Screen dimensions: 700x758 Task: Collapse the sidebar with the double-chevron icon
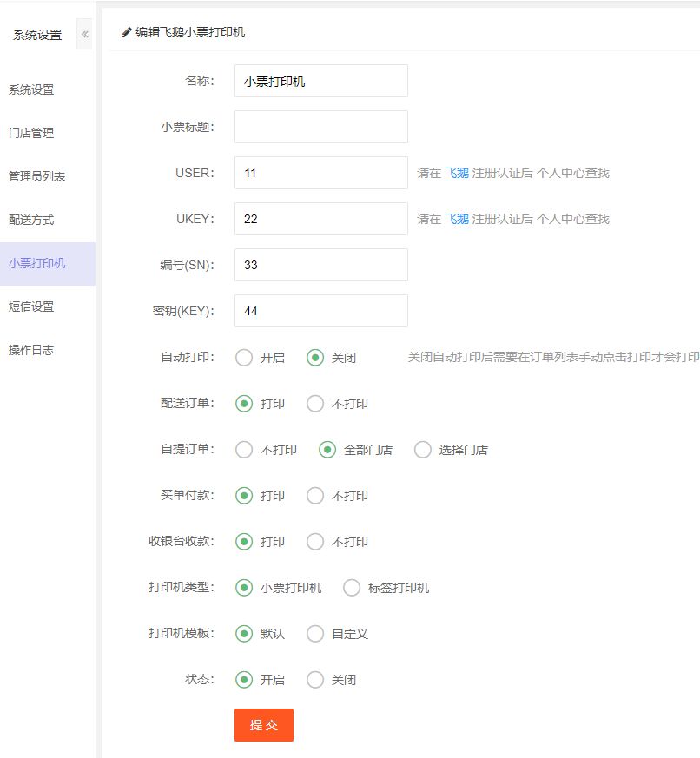(x=84, y=35)
